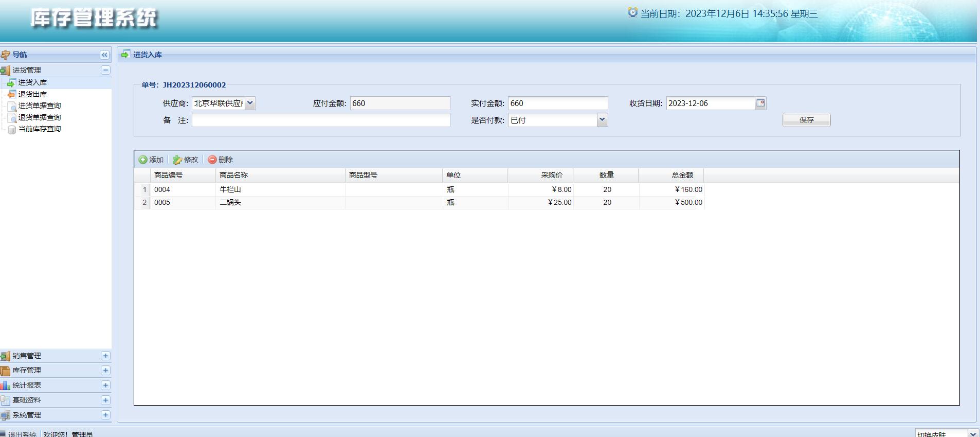Expand 统计报表 with its plus button

(x=105, y=385)
